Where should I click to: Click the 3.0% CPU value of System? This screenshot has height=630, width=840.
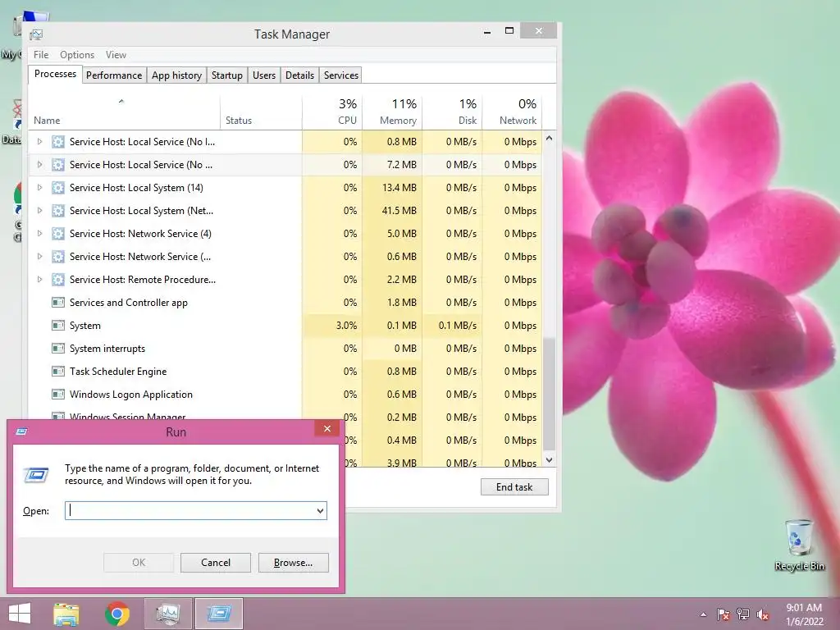346,326
